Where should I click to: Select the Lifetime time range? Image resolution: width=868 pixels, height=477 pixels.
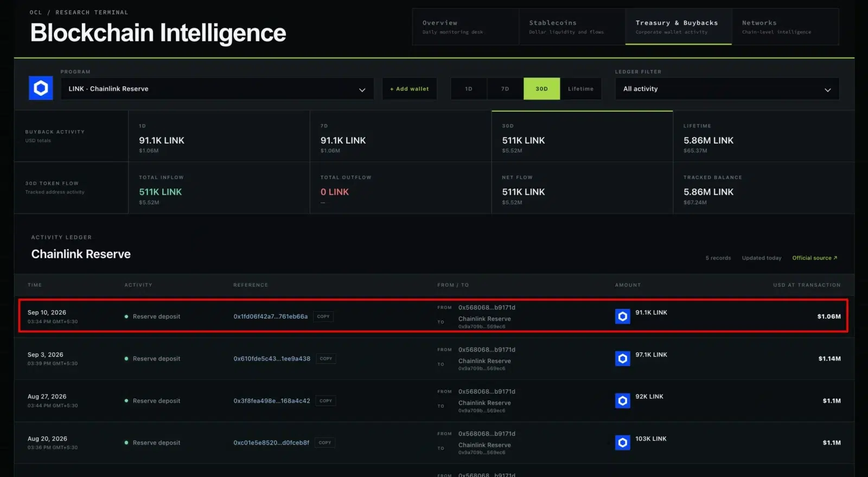[580, 89]
